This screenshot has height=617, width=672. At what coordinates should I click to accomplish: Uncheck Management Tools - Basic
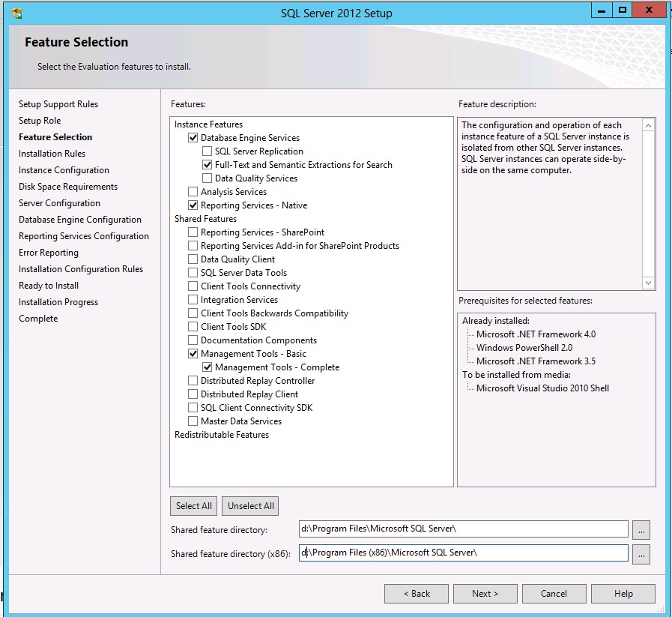(x=193, y=354)
